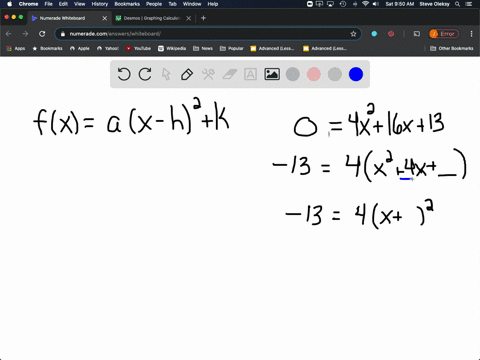The width and height of the screenshot is (480, 360).
Task: Open second Advanced (Less... bookmark
Action: [x=325, y=48]
